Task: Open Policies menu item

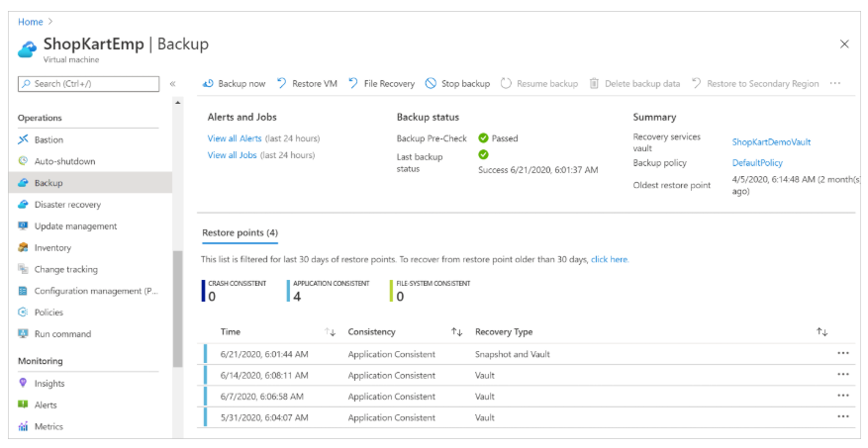Action: click(48, 313)
